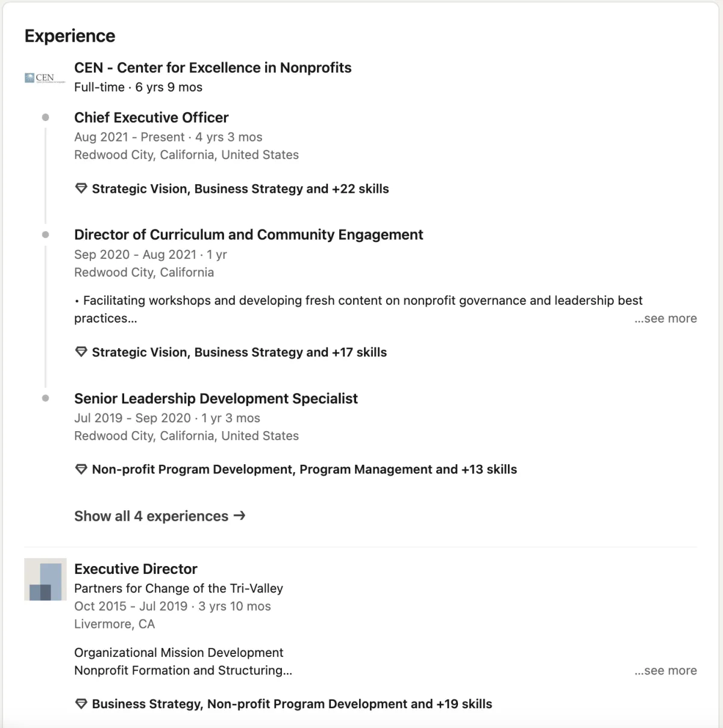This screenshot has width=723, height=728.
Task: Click the arrow icon after Show all 4 experiences
Action: point(239,516)
